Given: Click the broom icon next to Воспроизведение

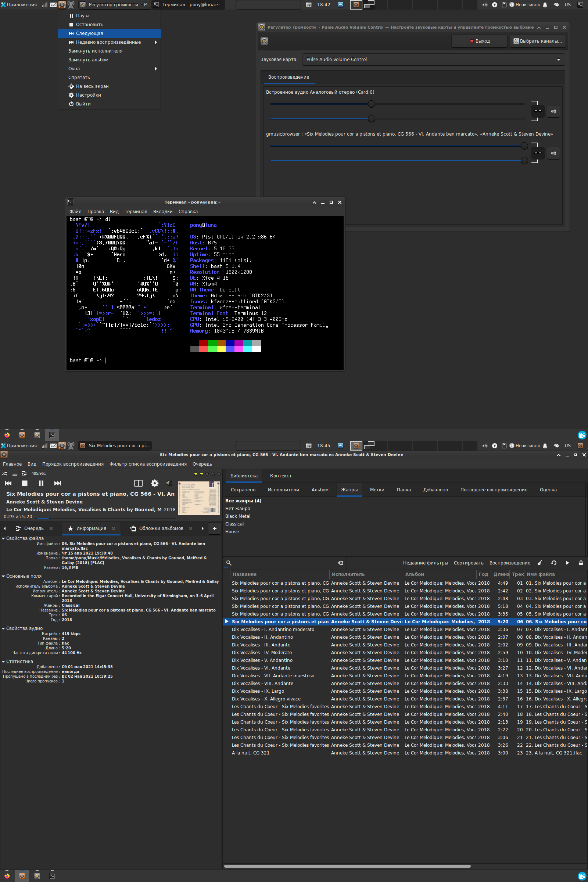Looking at the screenshot, I should coord(539,563).
